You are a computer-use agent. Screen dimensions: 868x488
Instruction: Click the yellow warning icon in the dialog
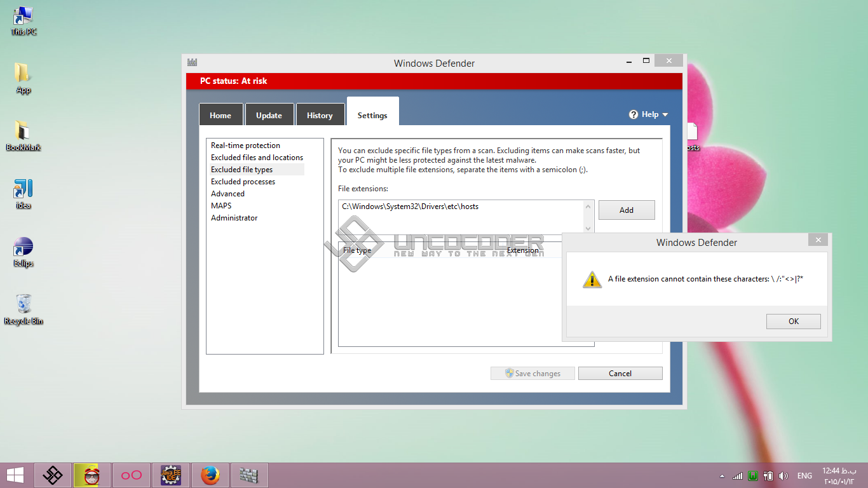pyautogui.click(x=592, y=280)
